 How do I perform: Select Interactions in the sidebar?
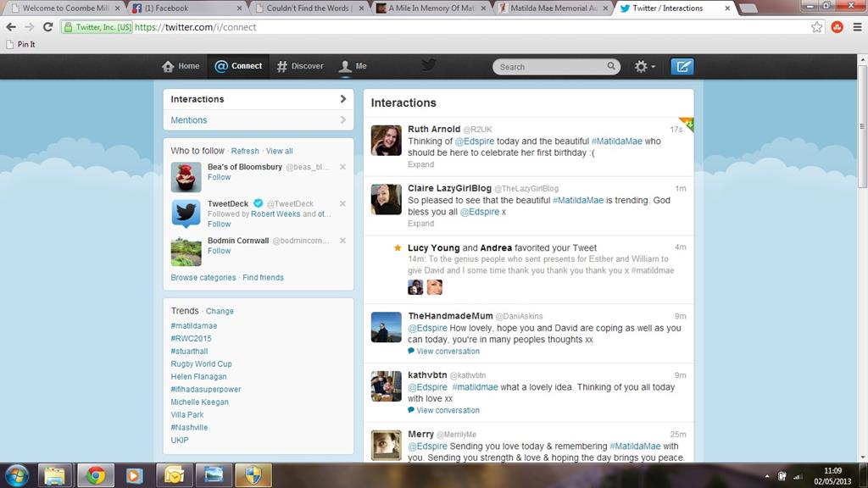259,99
